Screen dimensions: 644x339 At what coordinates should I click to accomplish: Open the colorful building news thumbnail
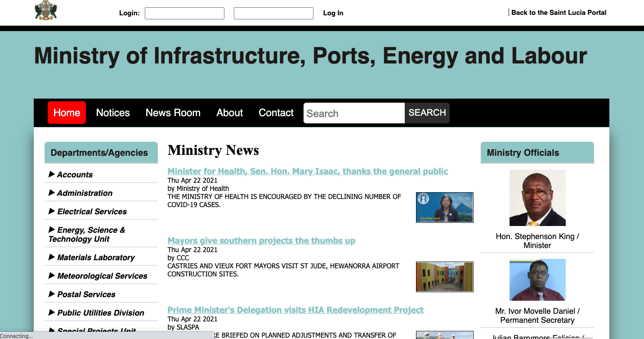(x=444, y=276)
